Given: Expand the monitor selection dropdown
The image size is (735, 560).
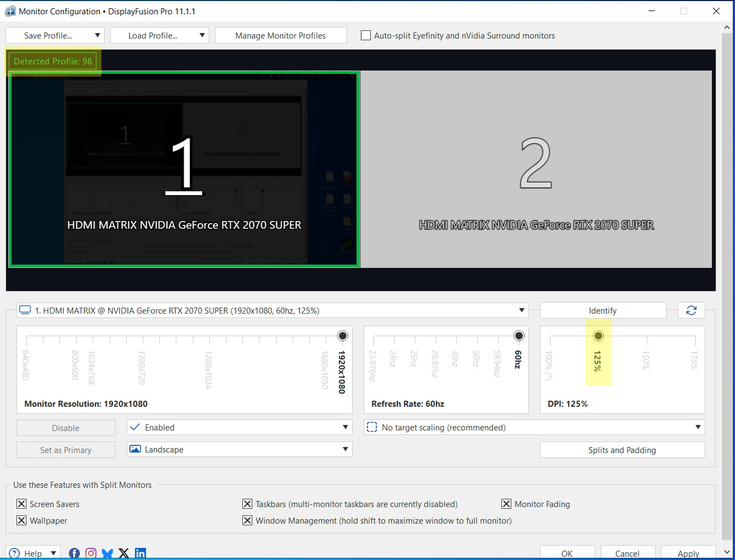Looking at the screenshot, I should (x=521, y=310).
